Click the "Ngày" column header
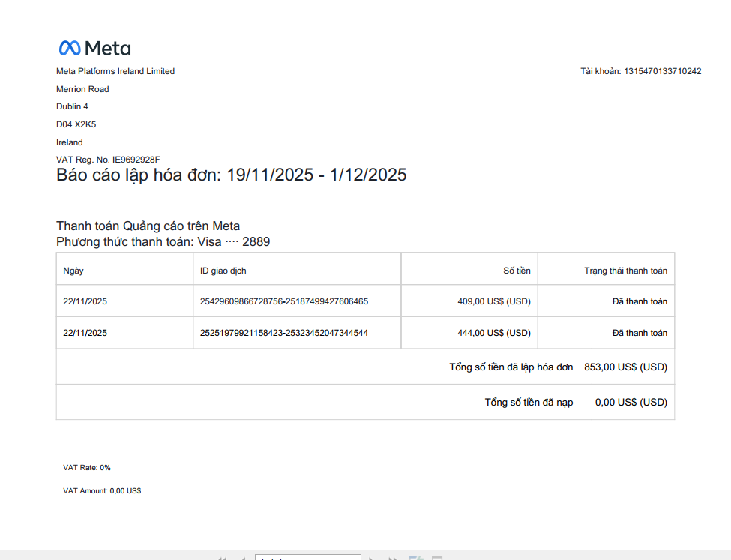The width and height of the screenshot is (731, 560). click(x=73, y=271)
